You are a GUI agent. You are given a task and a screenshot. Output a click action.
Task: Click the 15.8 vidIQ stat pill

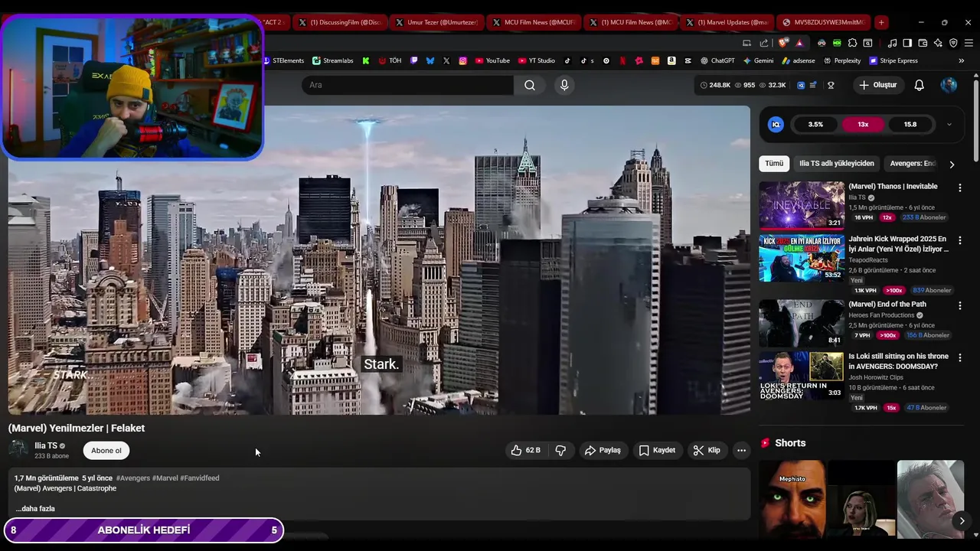tap(910, 124)
